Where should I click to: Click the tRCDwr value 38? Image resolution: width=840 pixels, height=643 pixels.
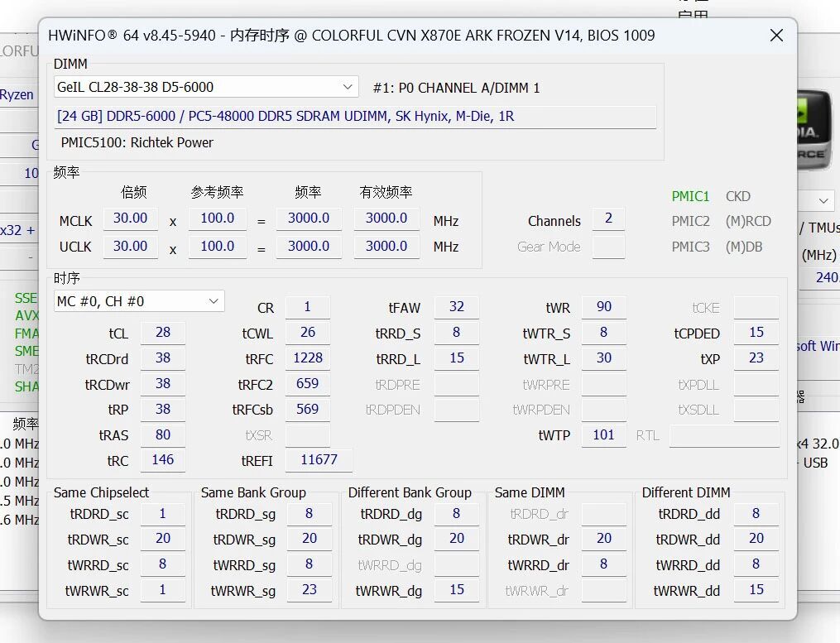(x=163, y=384)
